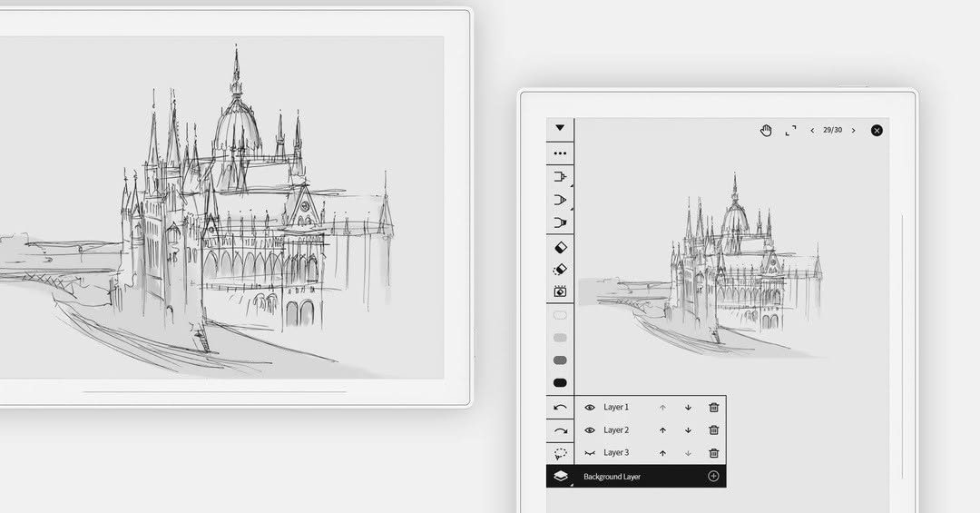This screenshot has height=513, width=980.
Task: Toggle visibility of Layer 2
Action: click(590, 429)
